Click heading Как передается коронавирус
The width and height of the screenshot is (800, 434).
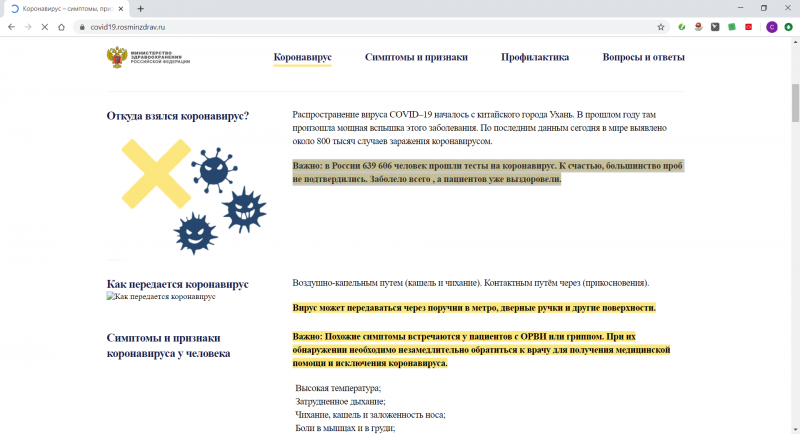point(178,284)
